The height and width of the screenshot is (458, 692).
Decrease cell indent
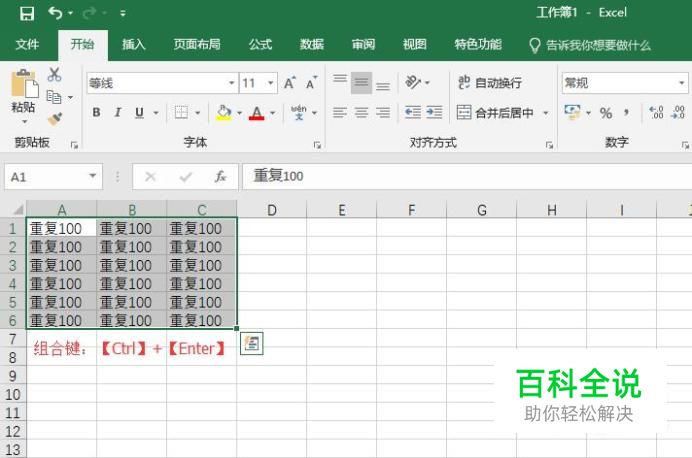pyautogui.click(x=413, y=113)
